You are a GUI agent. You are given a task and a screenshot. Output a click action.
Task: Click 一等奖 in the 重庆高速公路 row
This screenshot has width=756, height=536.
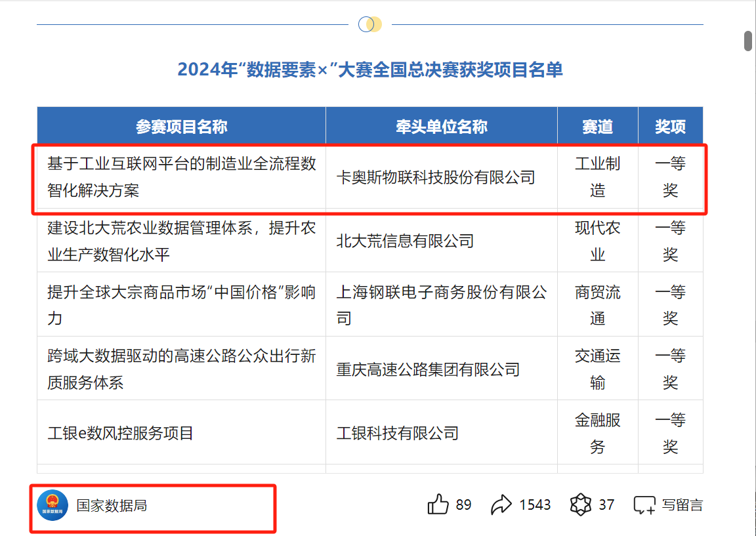tap(671, 369)
